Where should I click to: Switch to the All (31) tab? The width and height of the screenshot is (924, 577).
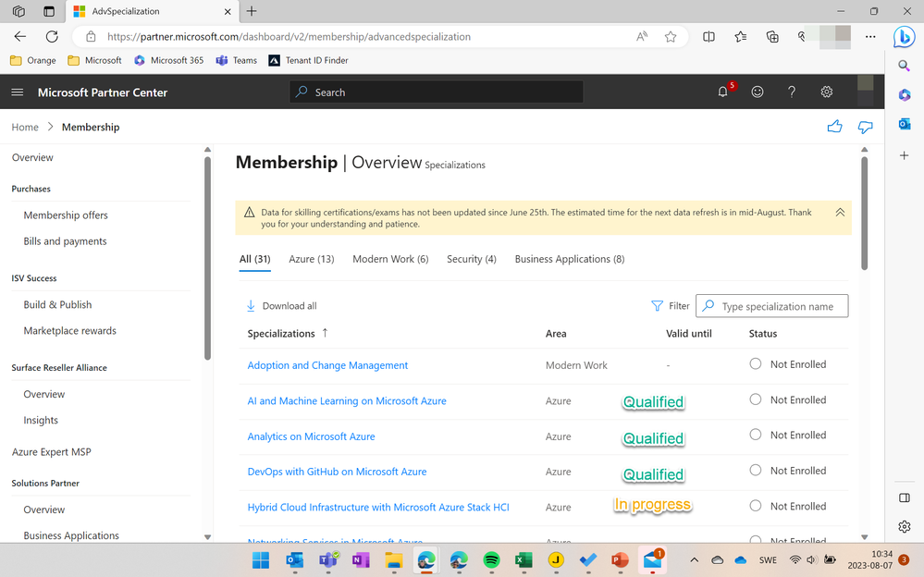[254, 259]
